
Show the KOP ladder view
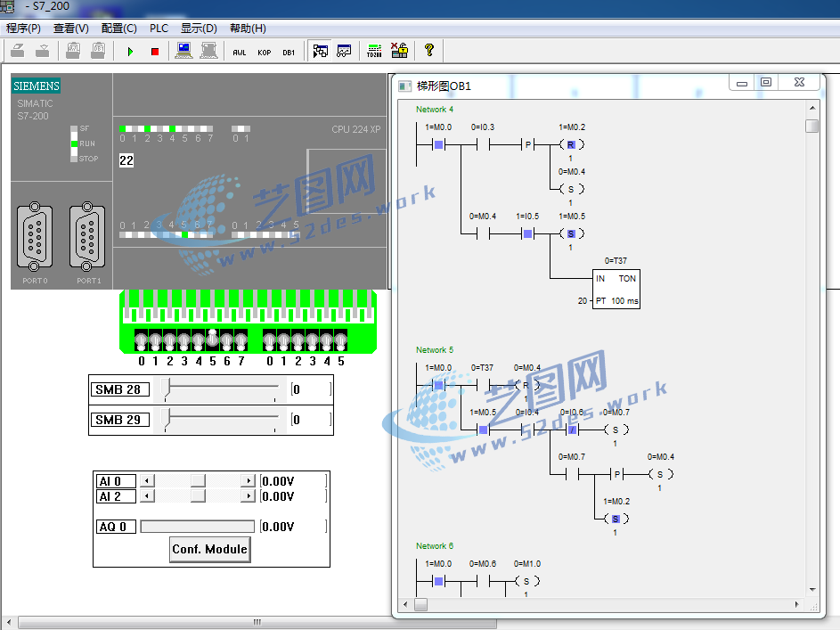264,52
